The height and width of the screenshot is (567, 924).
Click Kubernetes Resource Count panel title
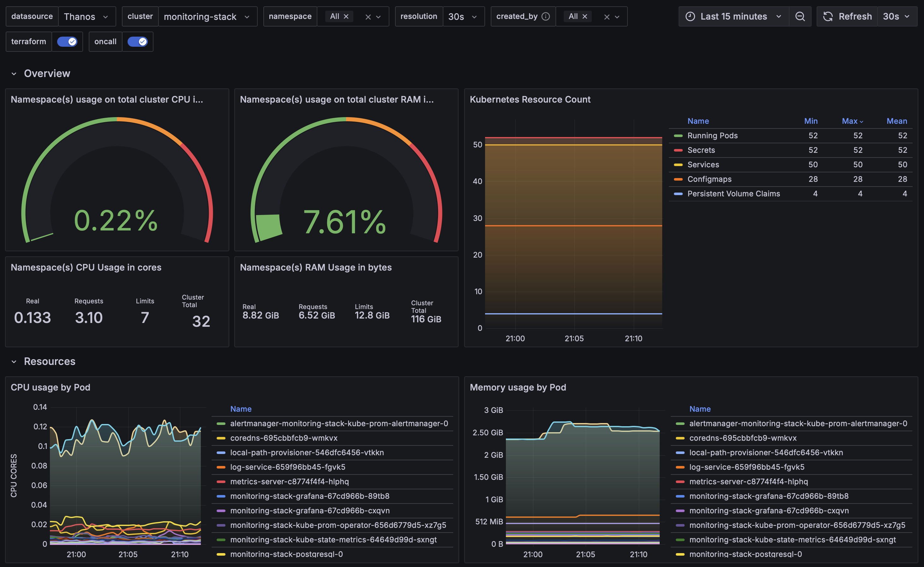pyautogui.click(x=530, y=99)
